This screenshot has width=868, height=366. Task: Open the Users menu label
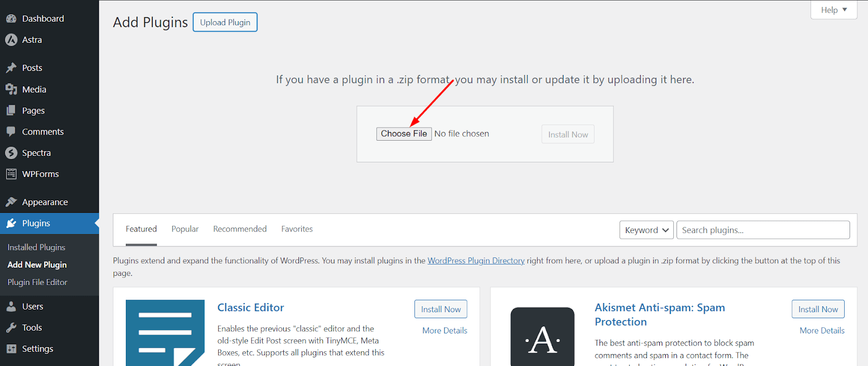[x=33, y=306]
